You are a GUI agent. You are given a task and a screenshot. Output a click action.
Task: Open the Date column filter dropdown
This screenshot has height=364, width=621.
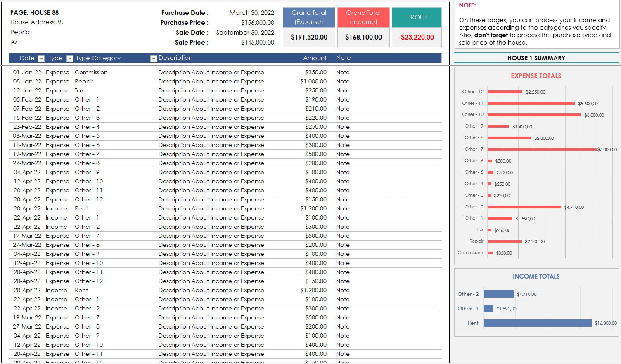click(x=40, y=58)
